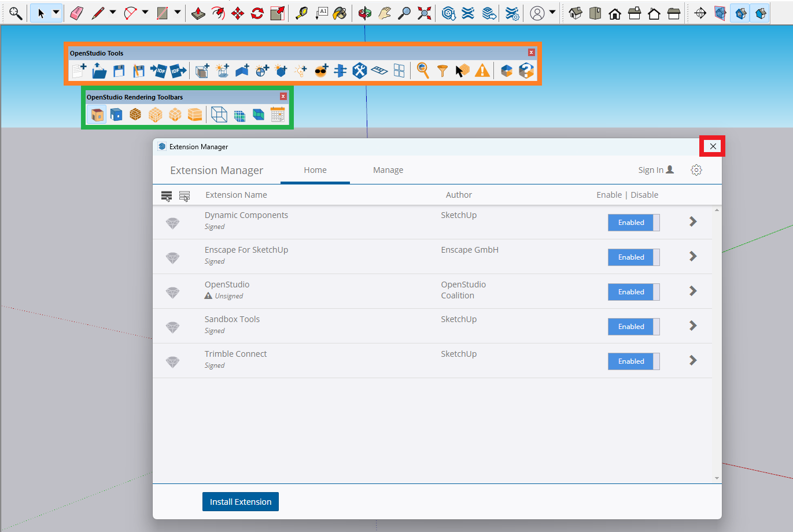
Task: Render by Surface Type
Action: (97, 114)
